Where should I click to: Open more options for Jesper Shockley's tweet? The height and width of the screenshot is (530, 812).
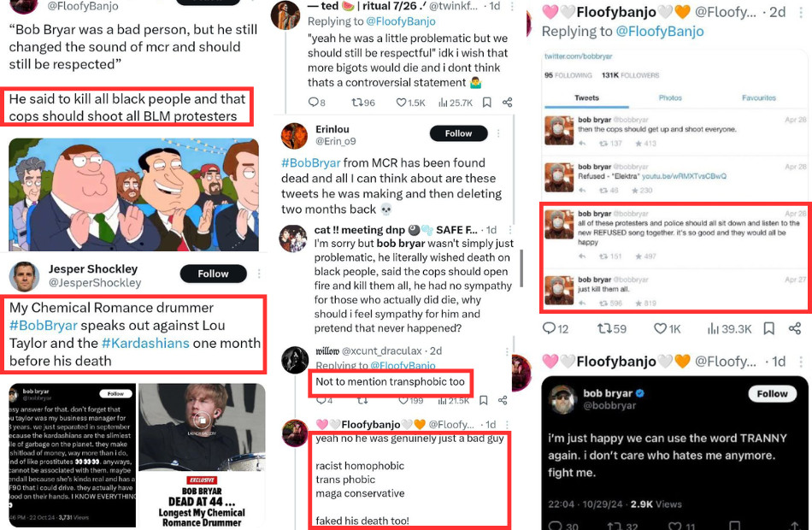pyautogui.click(x=258, y=274)
